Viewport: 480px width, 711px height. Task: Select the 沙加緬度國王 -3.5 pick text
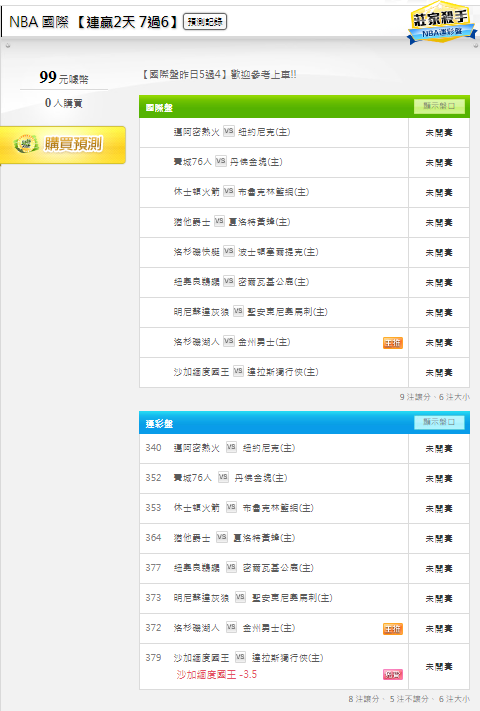coord(217,675)
